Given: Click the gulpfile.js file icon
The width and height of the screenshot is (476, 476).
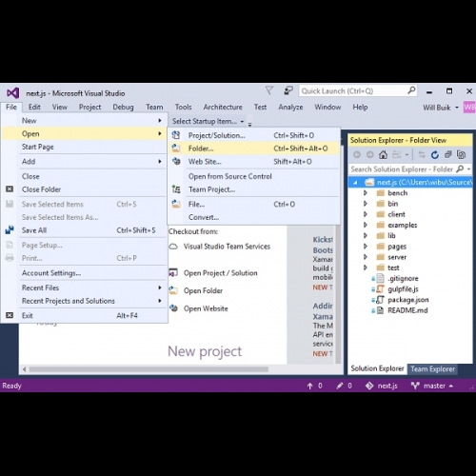Looking at the screenshot, I should pos(380,288).
